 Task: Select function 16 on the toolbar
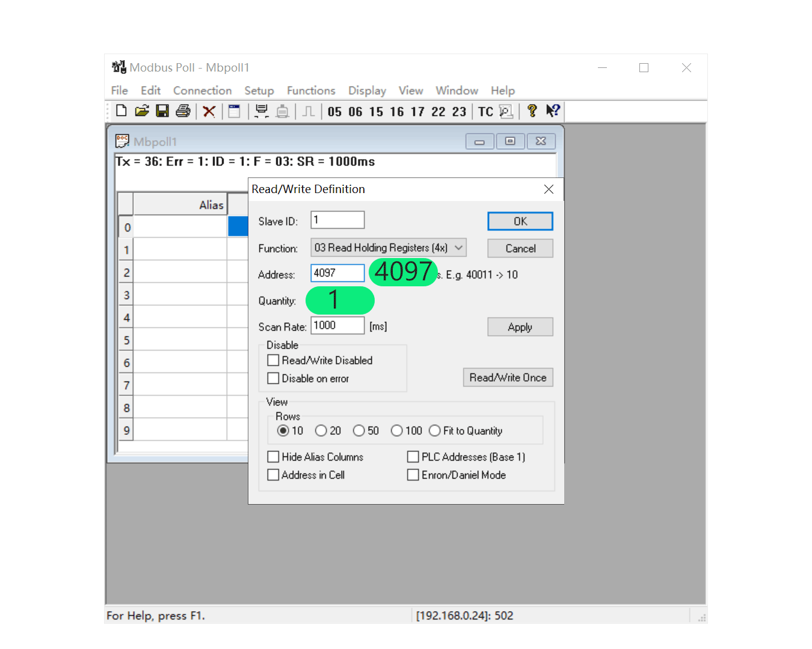point(397,111)
